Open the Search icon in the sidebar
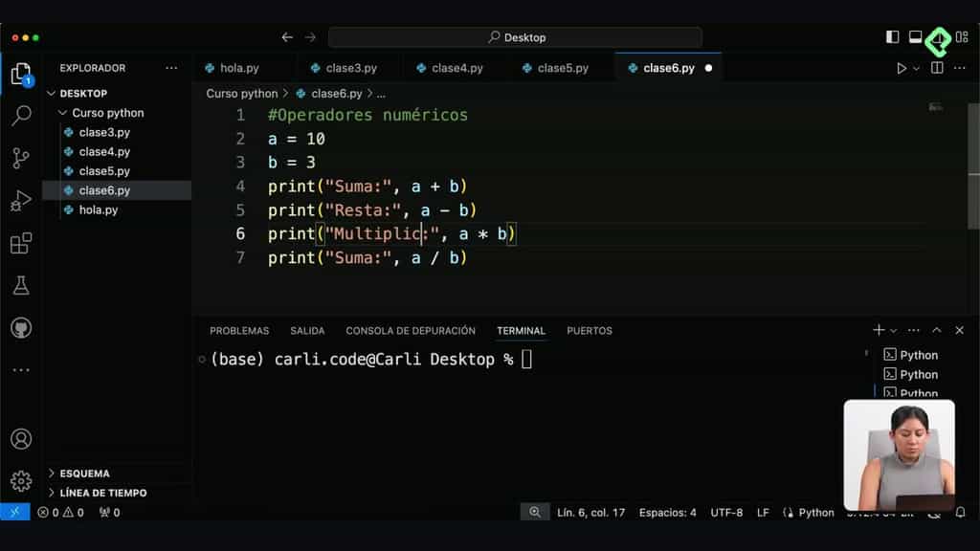 click(x=22, y=117)
